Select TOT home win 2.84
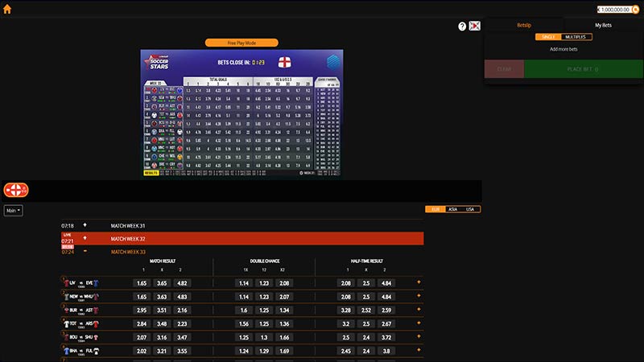Image resolution: width=644 pixels, height=362 pixels. (142, 324)
